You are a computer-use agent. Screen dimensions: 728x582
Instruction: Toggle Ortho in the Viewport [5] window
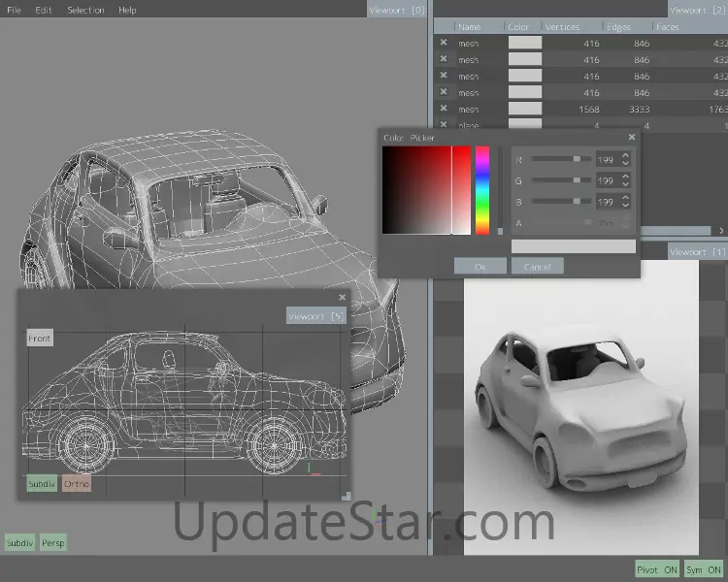pyautogui.click(x=76, y=484)
